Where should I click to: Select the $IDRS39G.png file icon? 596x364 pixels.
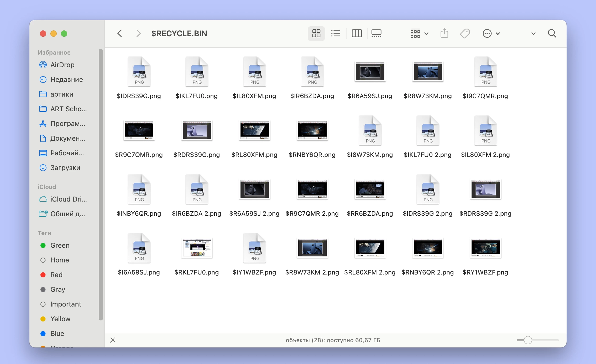tap(139, 72)
